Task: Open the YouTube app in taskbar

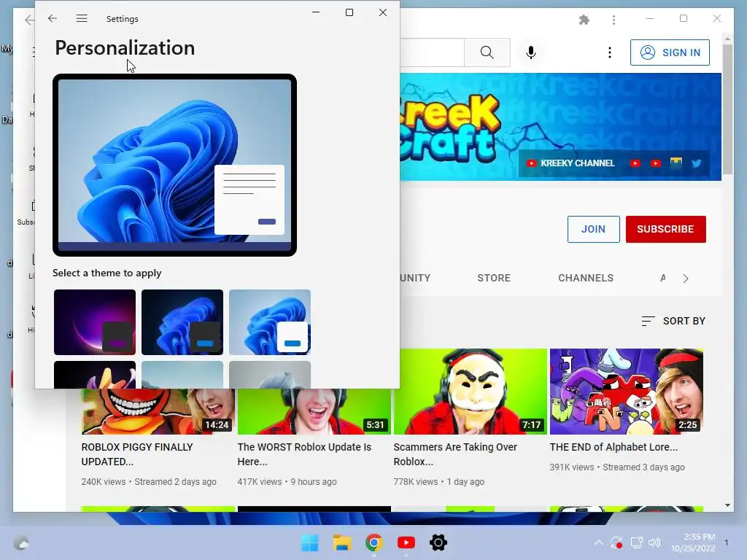Action: (x=406, y=542)
